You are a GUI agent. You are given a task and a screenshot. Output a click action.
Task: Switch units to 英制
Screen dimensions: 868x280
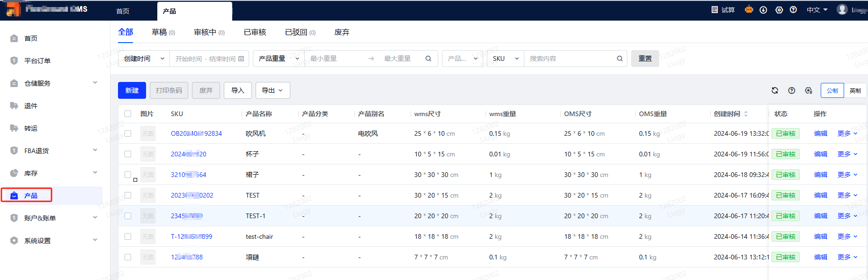(855, 90)
